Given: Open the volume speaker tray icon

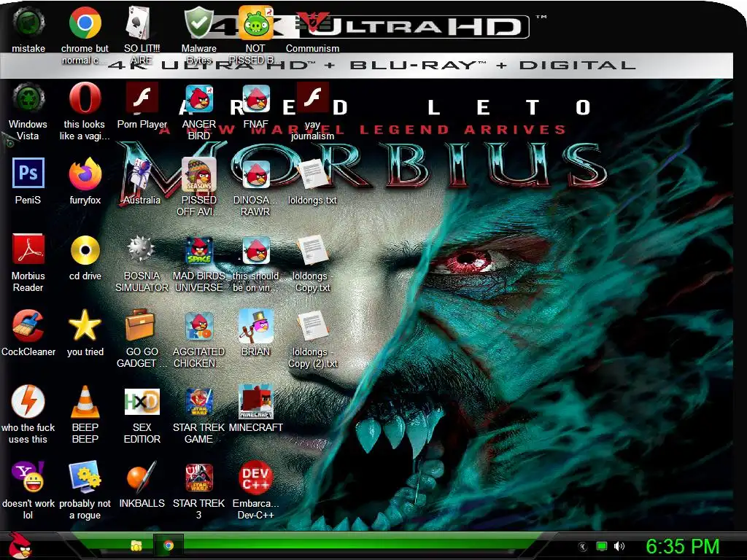Looking at the screenshot, I should coord(619,546).
